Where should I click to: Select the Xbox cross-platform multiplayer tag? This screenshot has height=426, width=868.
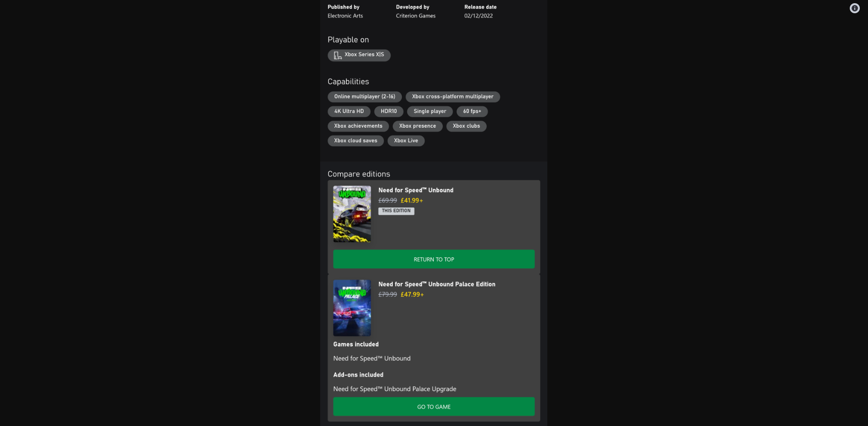pyautogui.click(x=452, y=97)
